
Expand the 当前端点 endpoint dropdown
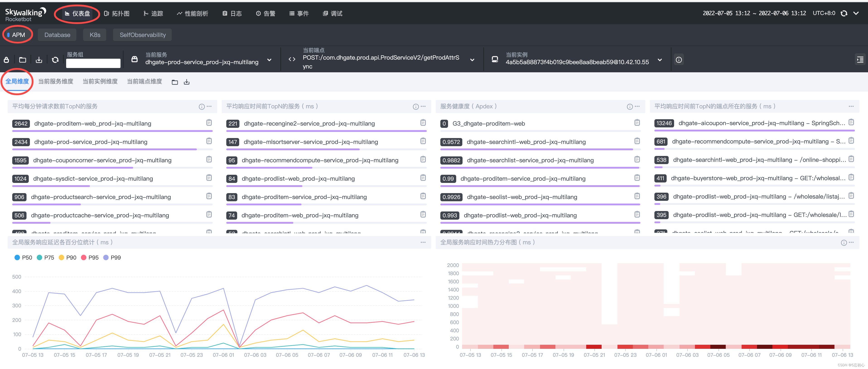(x=472, y=60)
